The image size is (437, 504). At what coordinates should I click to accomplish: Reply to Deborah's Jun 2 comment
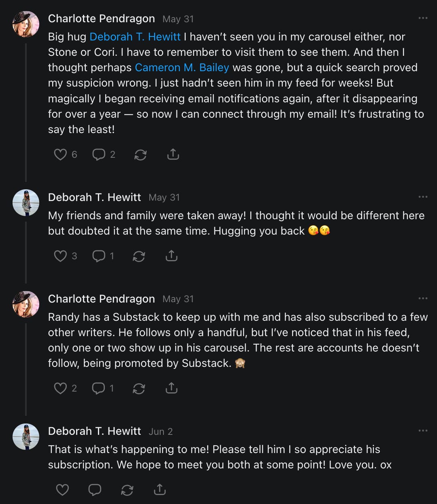pyautogui.click(x=95, y=490)
